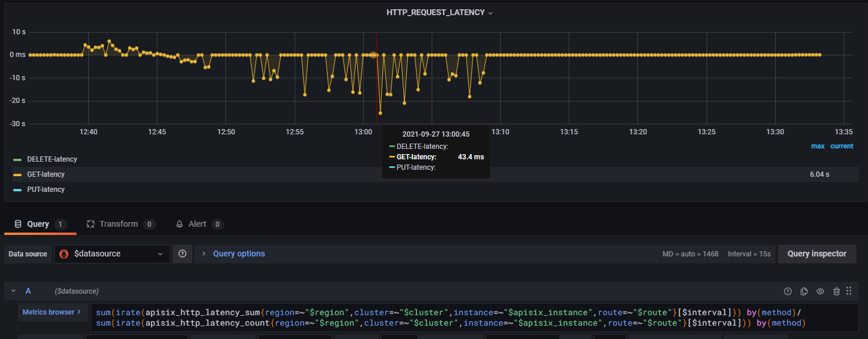Open query A help via question mark icon
This screenshot has width=868, height=339.
tap(788, 291)
